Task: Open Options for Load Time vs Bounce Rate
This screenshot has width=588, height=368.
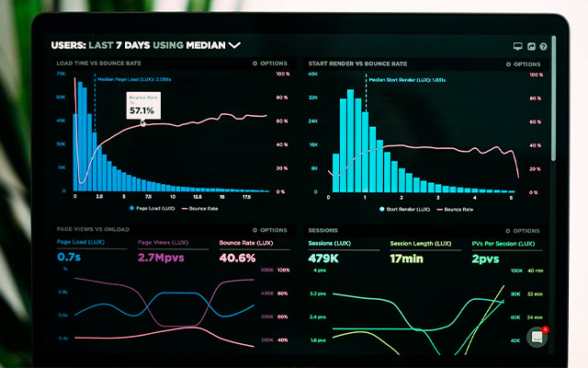Action: (270, 63)
